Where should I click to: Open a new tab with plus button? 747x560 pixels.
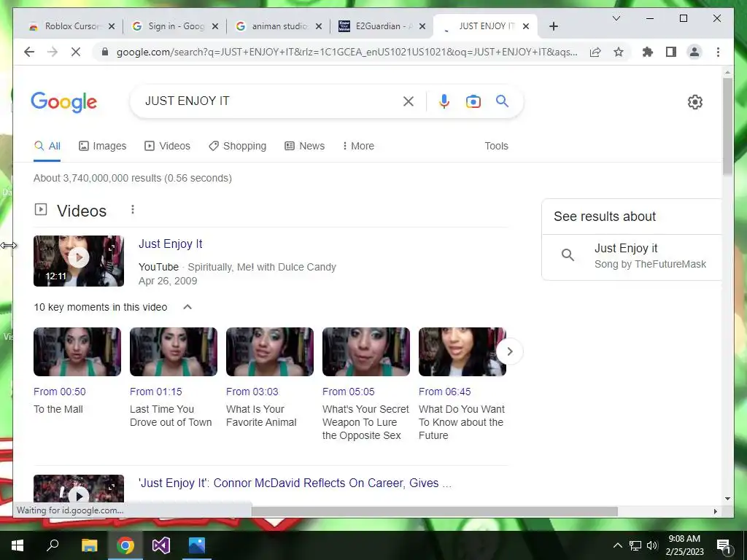point(553,27)
